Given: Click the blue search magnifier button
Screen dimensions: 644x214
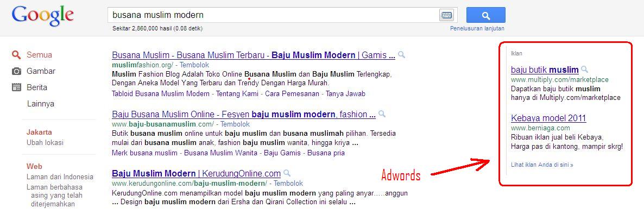Looking at the screenshot, I should click(486, 15).
